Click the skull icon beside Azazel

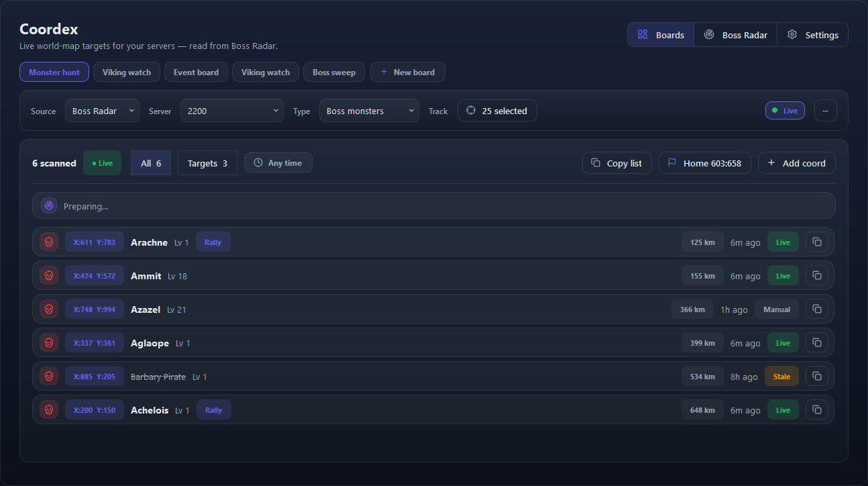tap(48, 309)
